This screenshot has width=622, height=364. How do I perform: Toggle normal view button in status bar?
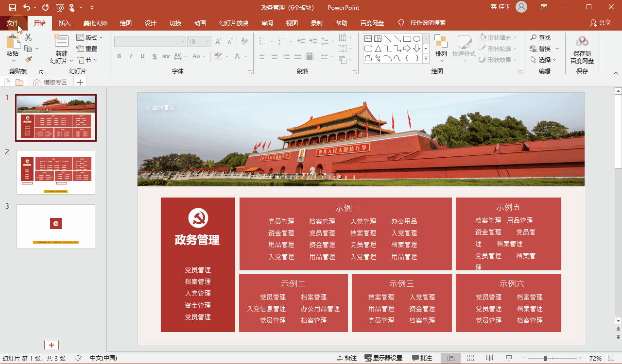tap(451, 358)
